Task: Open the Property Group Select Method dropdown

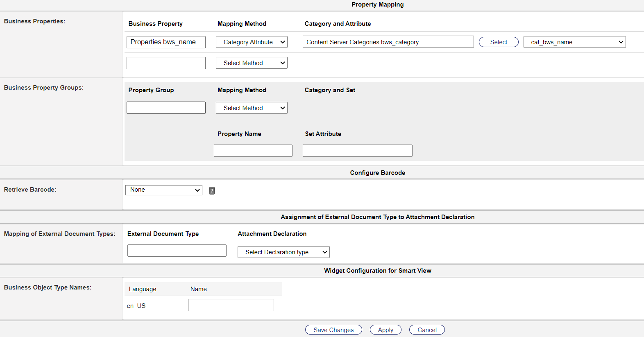Action: click(252, 108)
